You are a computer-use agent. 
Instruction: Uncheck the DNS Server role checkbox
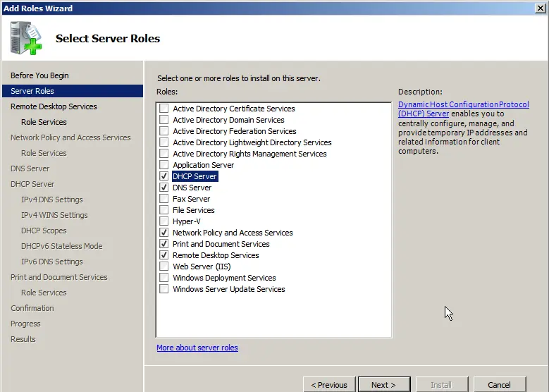pyautogui.click(x=164, y=188)
